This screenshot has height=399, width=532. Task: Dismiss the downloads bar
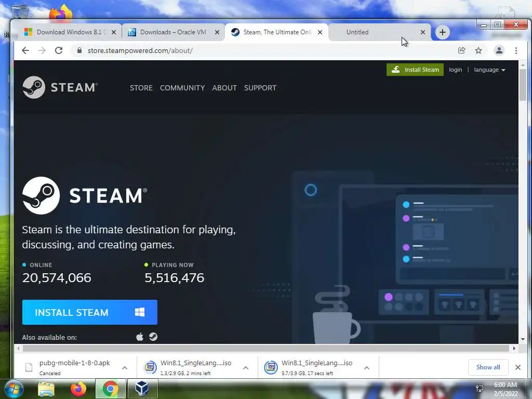518,367
